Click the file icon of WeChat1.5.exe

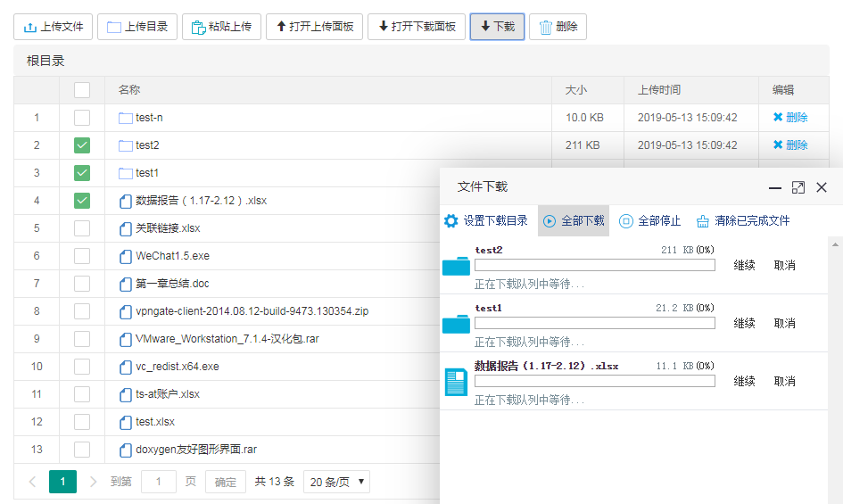[125, 256]
